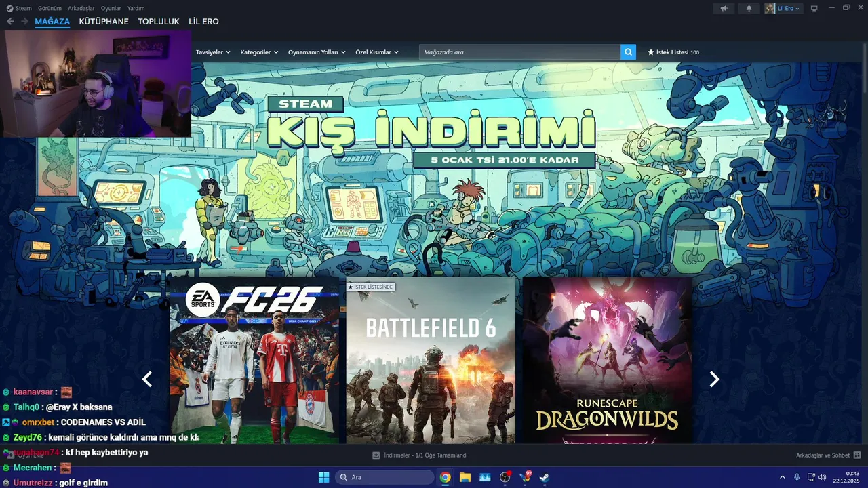
Task: Switch to TOPLULUK tab
Action: tap(159, 22)
